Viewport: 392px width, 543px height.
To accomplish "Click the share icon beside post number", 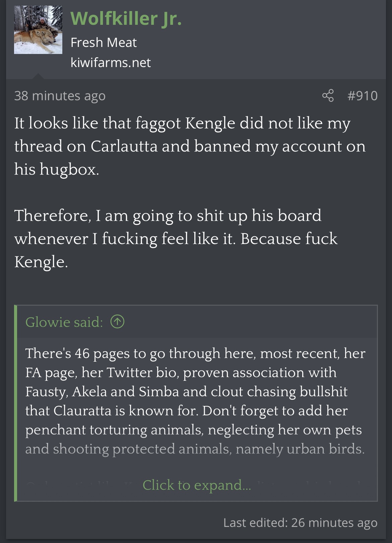I will (328, 96).
